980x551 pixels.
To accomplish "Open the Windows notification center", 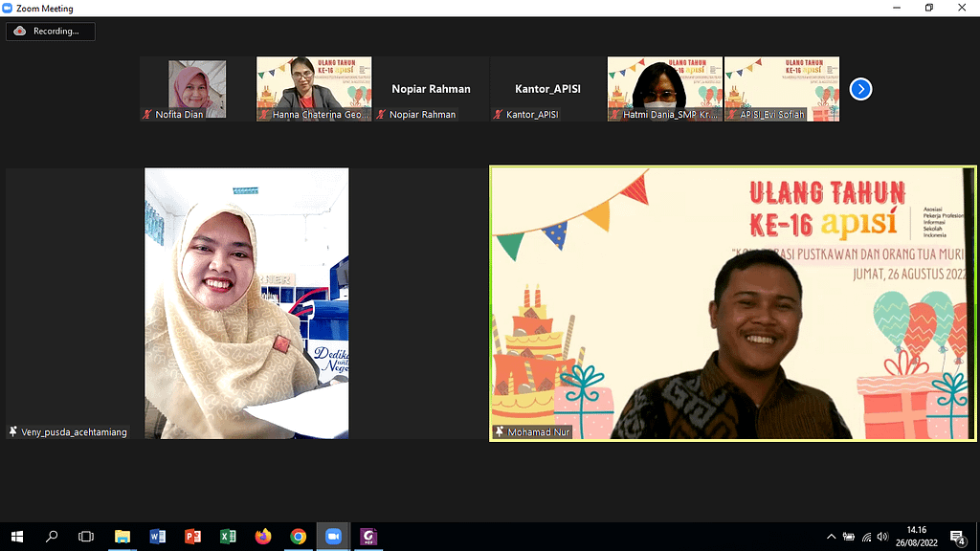I will (x=956, y=537).
